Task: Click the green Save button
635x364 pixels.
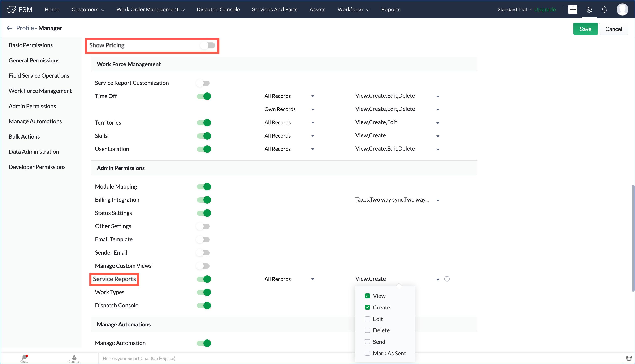Action: click(585, 29)
